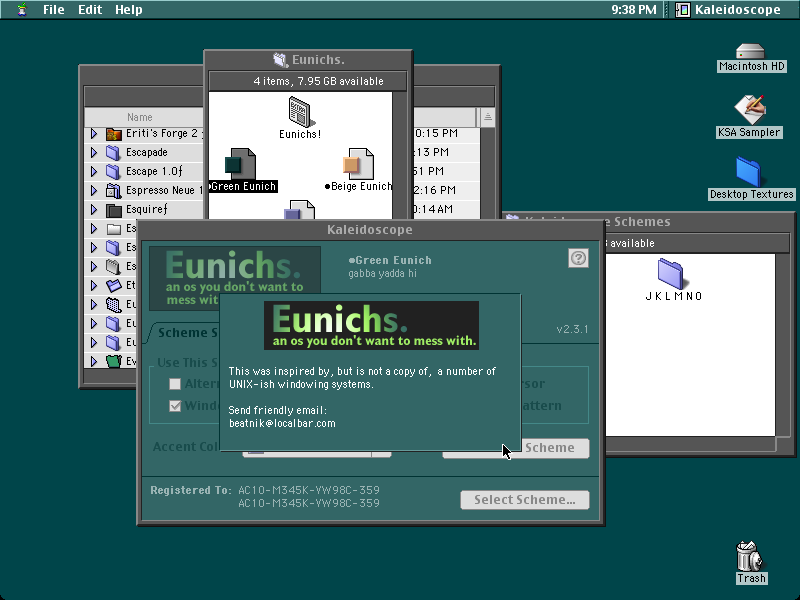The height and width of the screenshot is (600, 800).
Task: Click the sort order button beside the list header
Action: coord(487,117)
